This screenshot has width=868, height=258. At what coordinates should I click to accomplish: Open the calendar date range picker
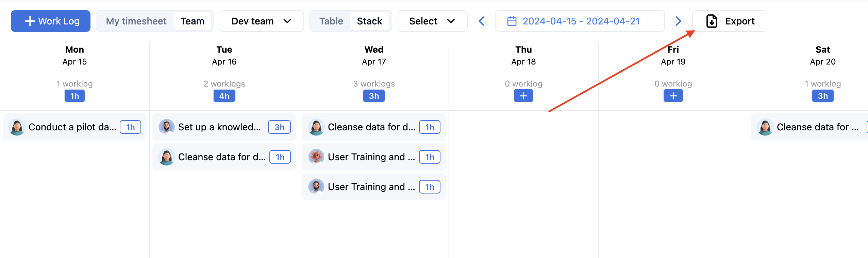580,21
